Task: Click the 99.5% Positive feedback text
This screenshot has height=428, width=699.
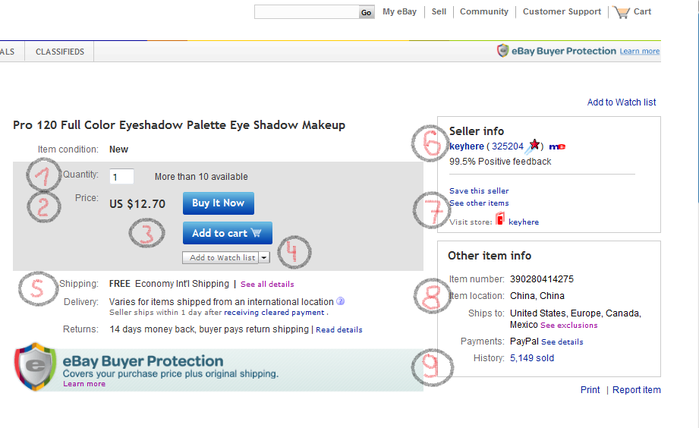Action: click(500, 161)
